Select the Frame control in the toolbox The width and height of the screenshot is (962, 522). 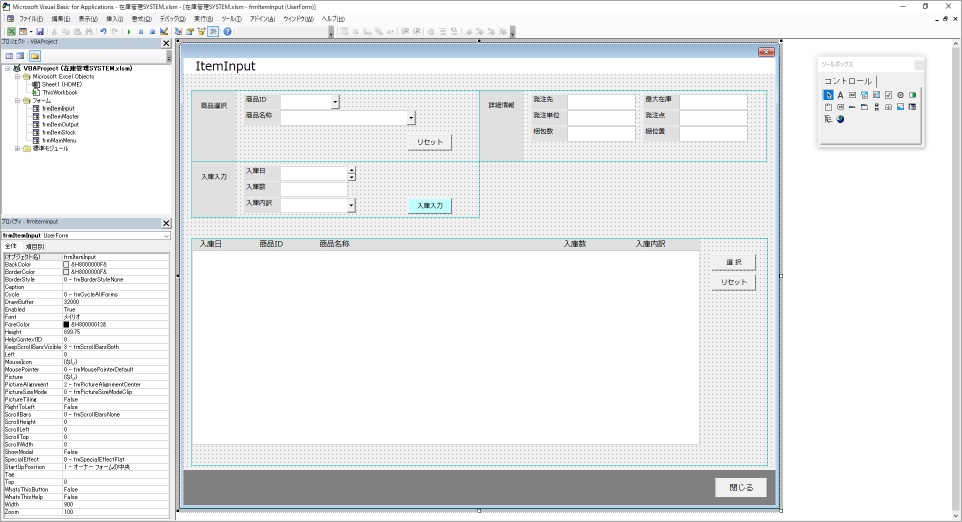(x=828, y=107)
